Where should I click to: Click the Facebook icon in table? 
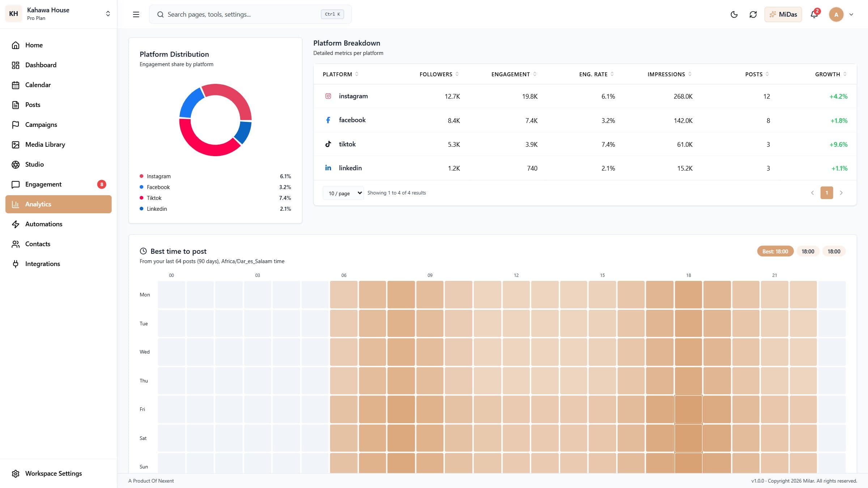point(328,120)
